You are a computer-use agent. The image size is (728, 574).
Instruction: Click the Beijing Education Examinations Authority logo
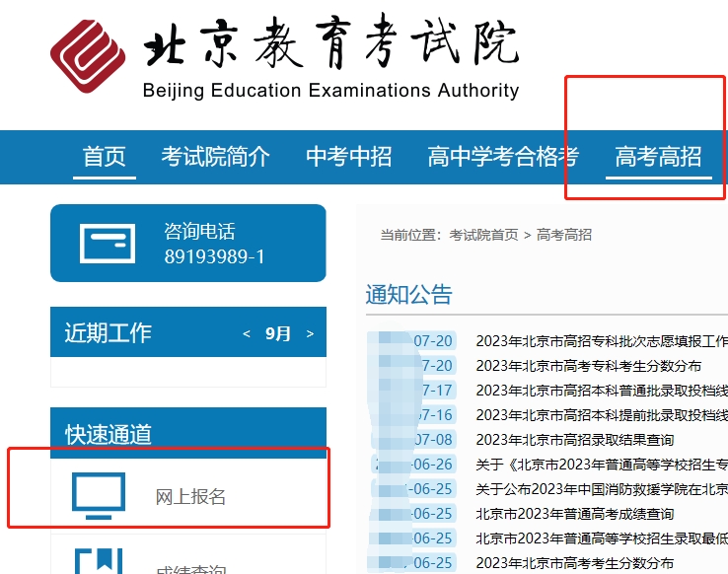91,58
